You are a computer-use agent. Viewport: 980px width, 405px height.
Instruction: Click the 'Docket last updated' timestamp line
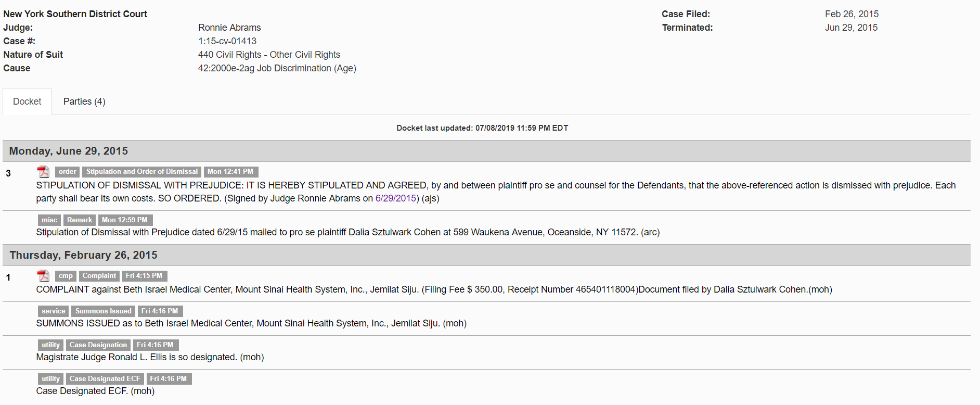[482, 128]
